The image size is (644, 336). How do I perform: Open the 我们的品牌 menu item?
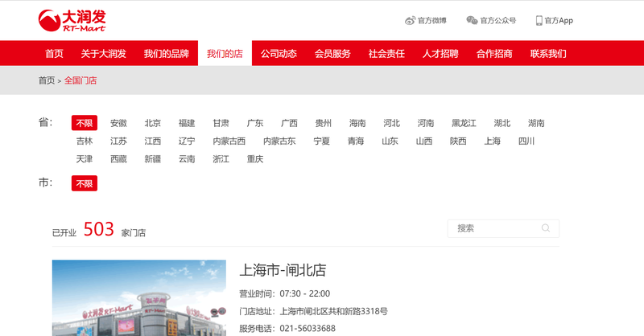click(167, 54)
